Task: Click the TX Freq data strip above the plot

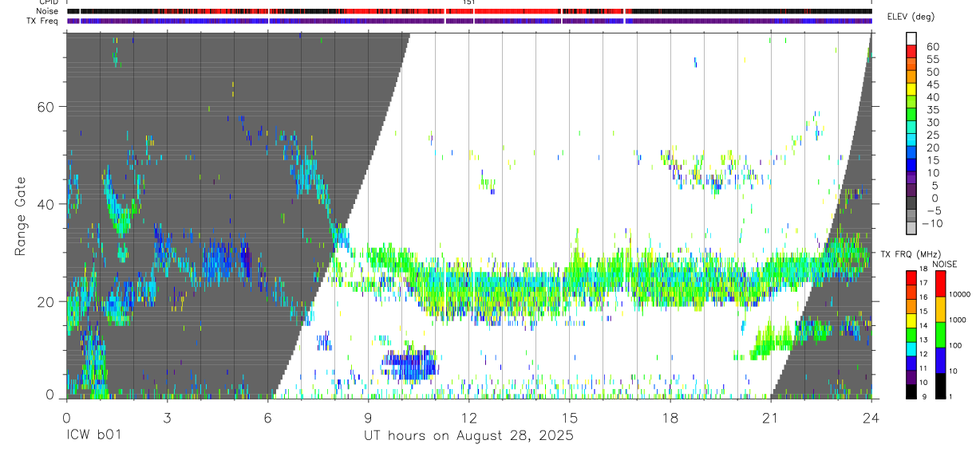Action: tap(469, 21)
